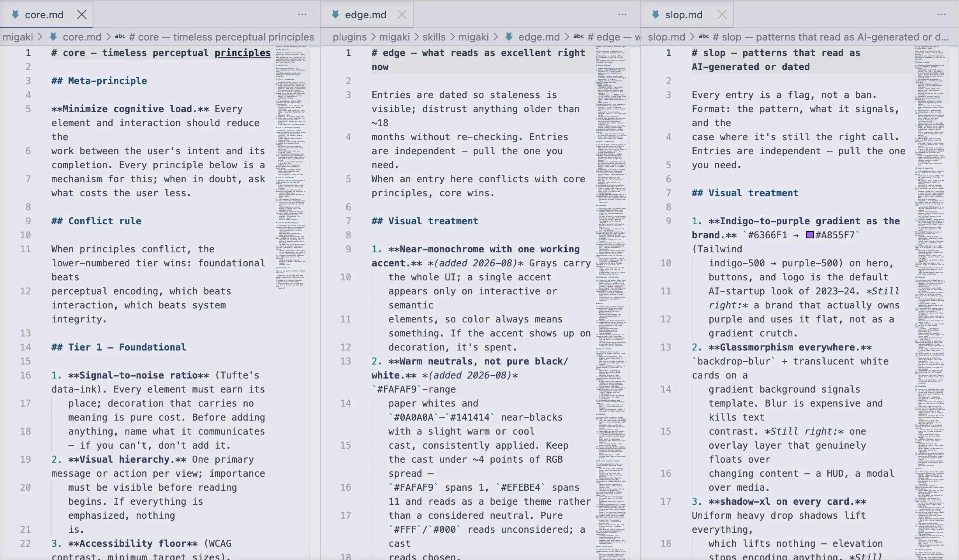Screen dimensions: 959x560
Task: Click '`#6366F1' hex code in slop.md
Action: pyautogui.click(x=765, y=235)
